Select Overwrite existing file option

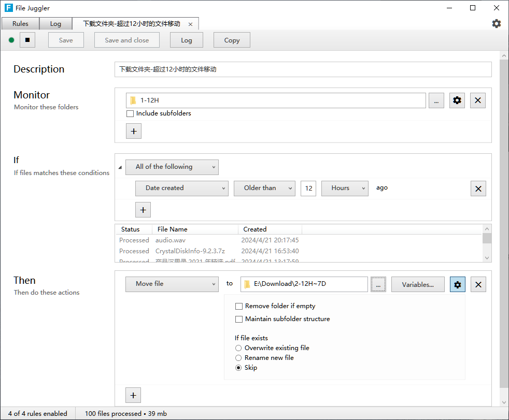[x=238, y=348]
